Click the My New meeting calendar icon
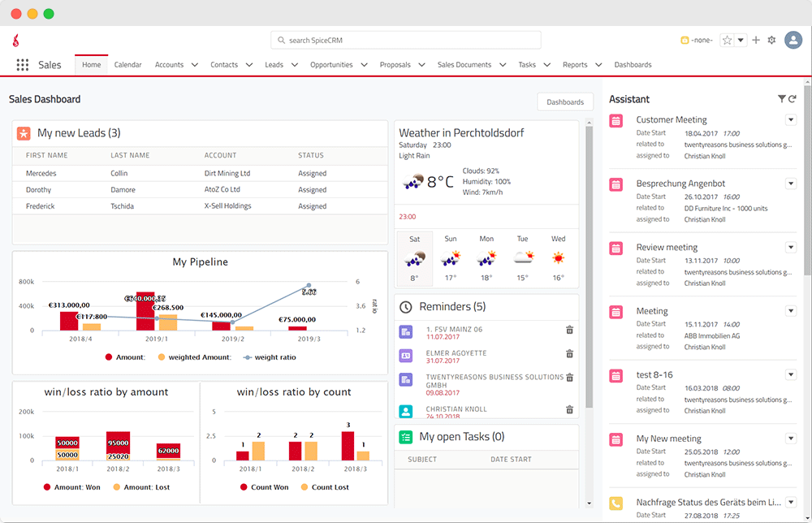812x523 pixels. (x=615, y=439)
